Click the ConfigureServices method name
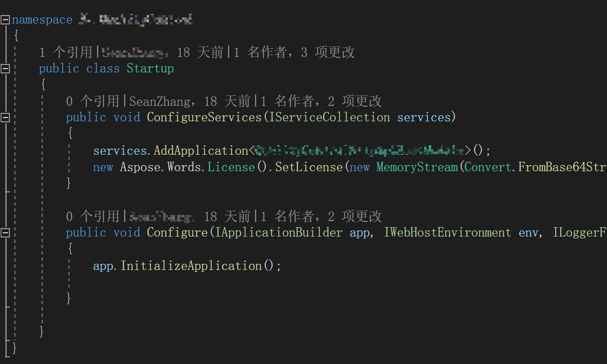Image resolution: width=607 pixels, height=364 pixels. 204,117
